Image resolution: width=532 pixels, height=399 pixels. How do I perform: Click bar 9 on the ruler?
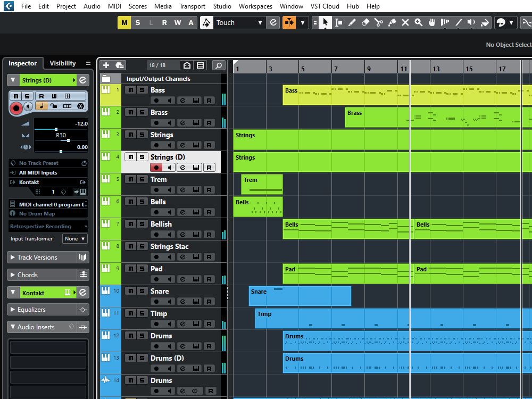coord(369,68)
